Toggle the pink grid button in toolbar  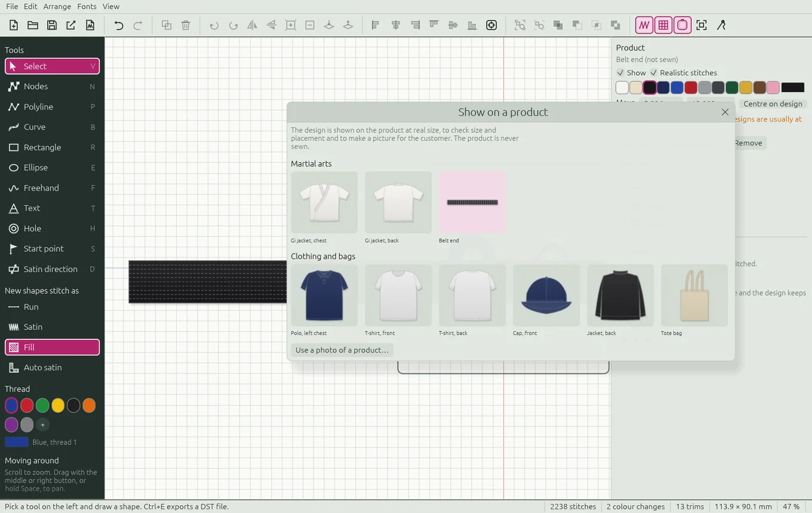coord(663,25)
